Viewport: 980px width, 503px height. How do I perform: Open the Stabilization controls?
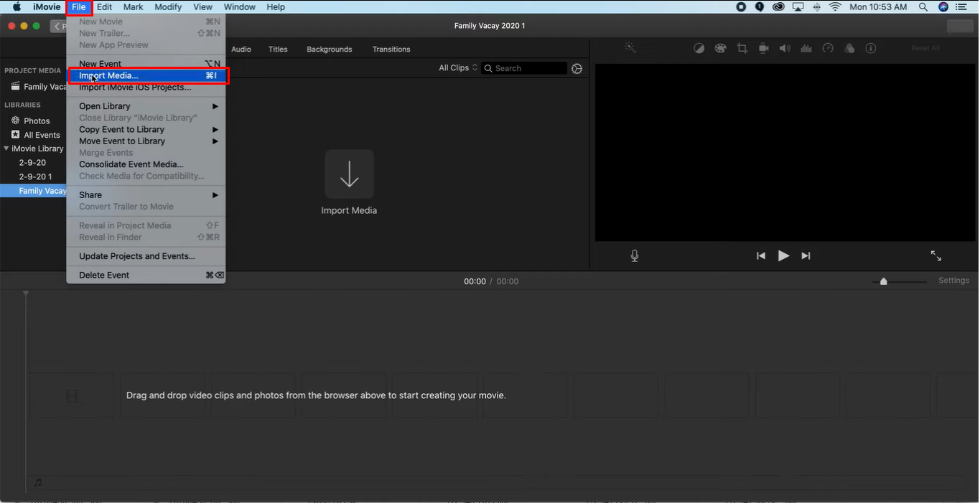coord(763,47)
